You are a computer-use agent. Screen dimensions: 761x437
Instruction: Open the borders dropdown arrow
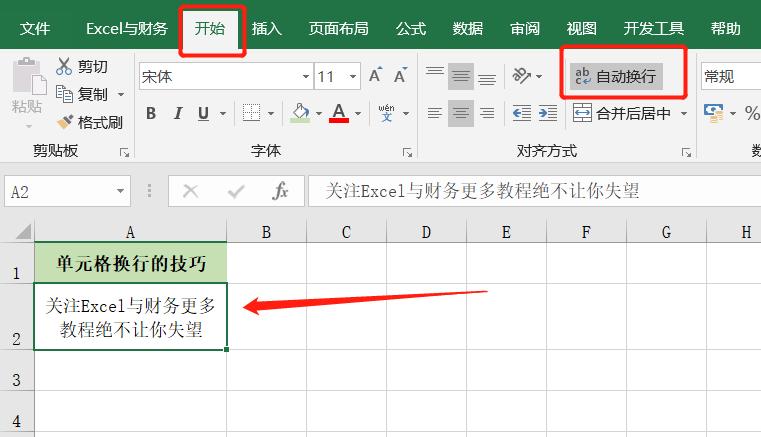271,114
